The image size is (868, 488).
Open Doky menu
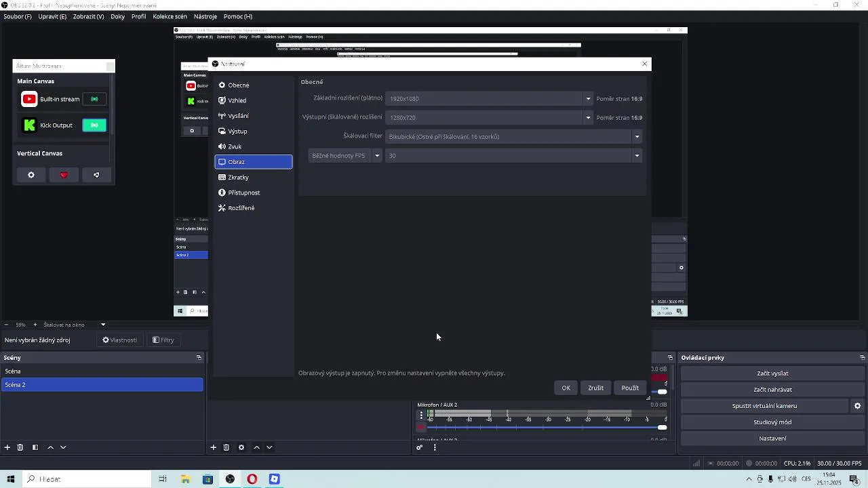118,16
